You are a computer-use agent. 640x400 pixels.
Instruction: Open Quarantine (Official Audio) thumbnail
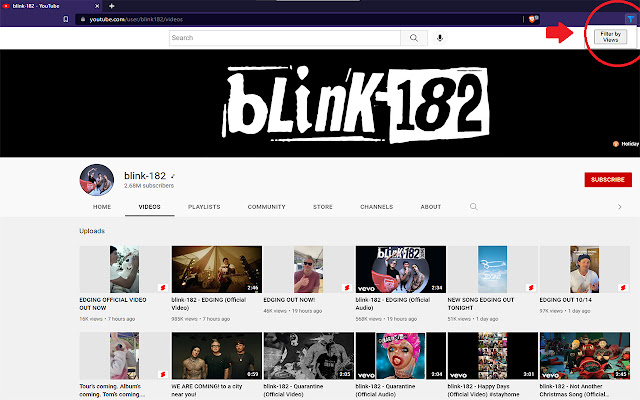[x=401, y=356]
